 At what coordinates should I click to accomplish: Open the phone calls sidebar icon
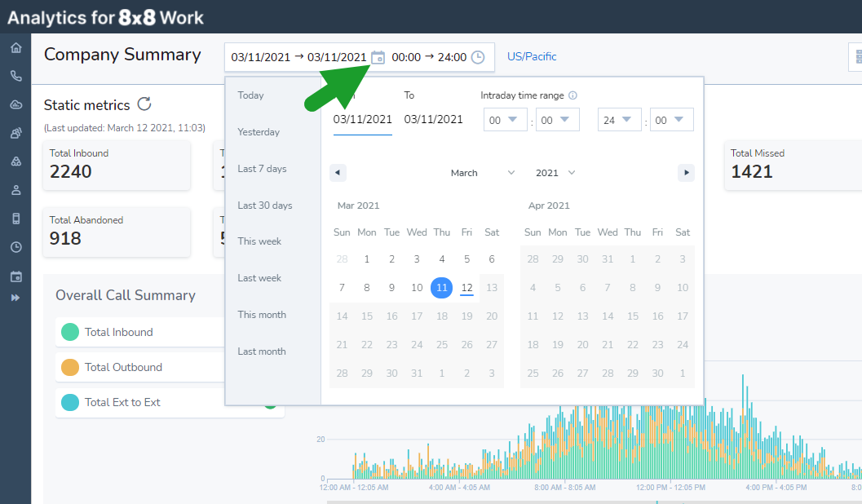[x=15, y=76]
